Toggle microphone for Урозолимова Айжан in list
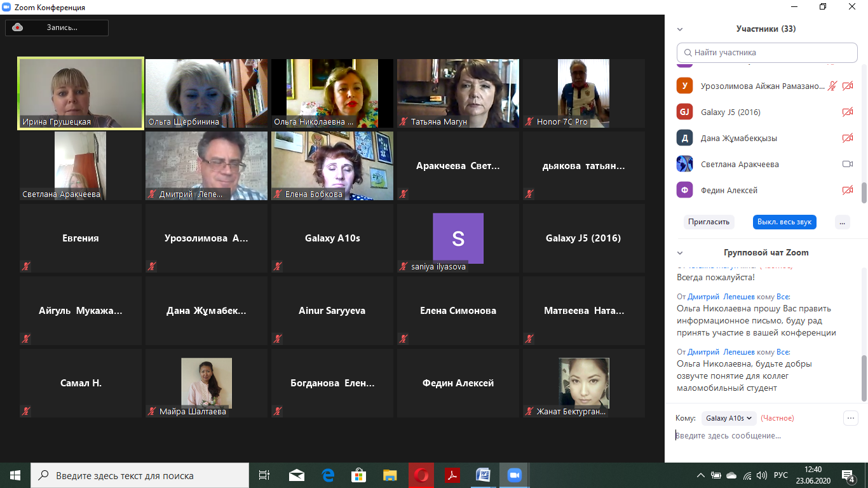This screenshot has width=868, height=488. pos(832,86)
